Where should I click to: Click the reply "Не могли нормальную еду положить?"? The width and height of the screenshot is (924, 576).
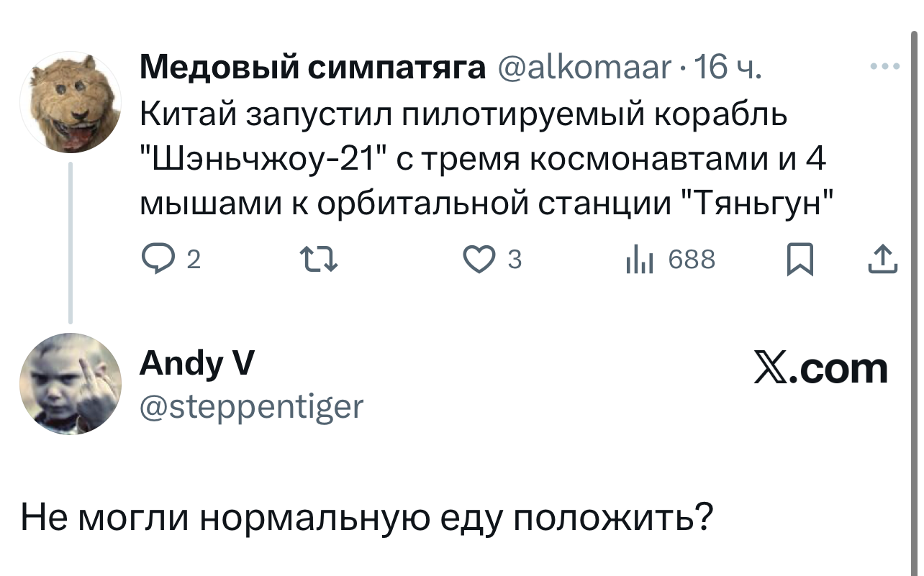click(367, 516)
